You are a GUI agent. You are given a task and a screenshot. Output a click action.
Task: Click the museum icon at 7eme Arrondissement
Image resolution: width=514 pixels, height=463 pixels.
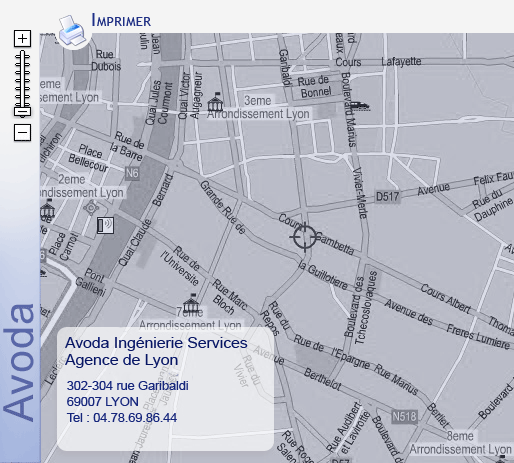click(191, 304)
